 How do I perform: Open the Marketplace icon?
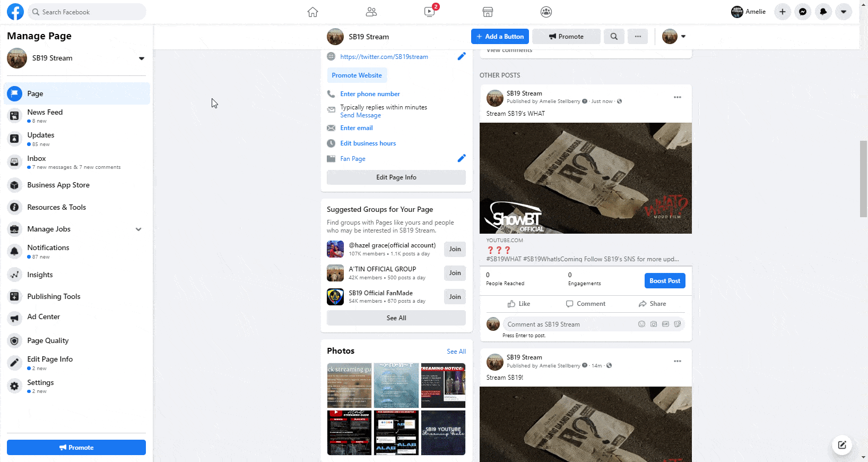tap(488, 12)
